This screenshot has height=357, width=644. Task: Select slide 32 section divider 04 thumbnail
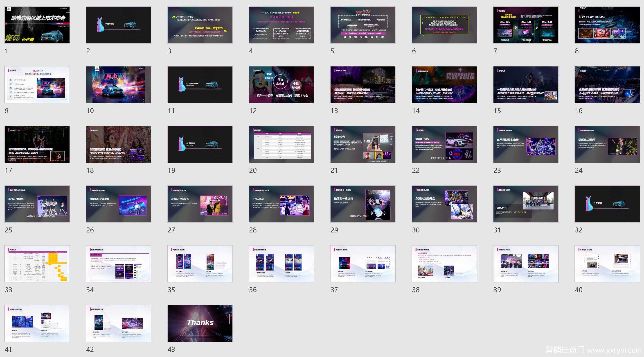coord(607,204)
